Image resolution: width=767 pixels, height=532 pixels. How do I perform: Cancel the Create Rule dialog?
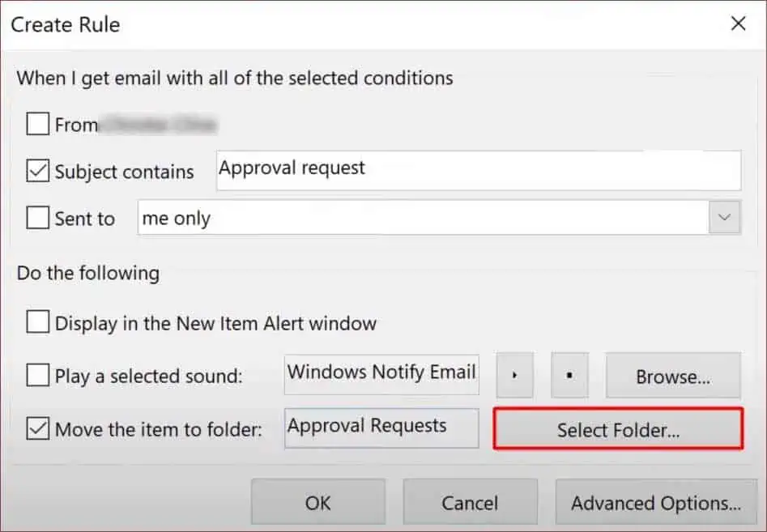click(470, 502)
